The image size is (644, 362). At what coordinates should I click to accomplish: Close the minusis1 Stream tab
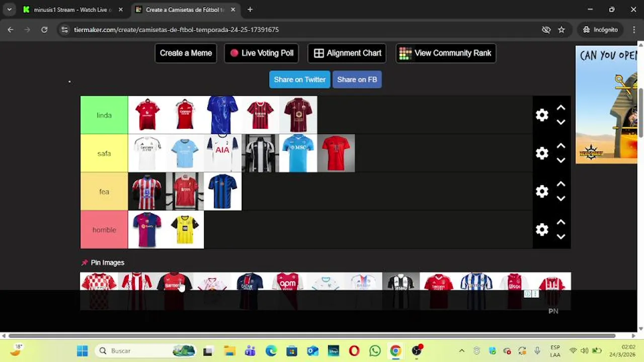(x=120, y=10)
